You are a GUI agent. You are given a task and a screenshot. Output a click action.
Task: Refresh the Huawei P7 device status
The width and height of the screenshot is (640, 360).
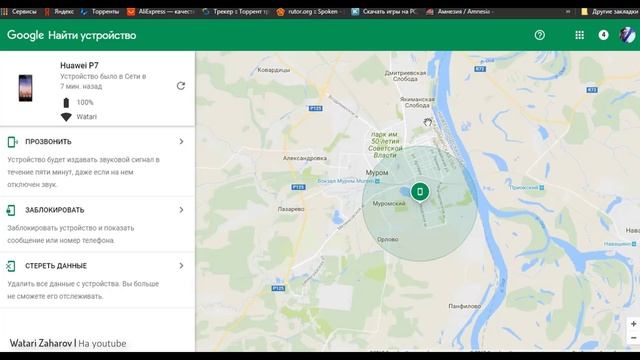pos(181,86)
